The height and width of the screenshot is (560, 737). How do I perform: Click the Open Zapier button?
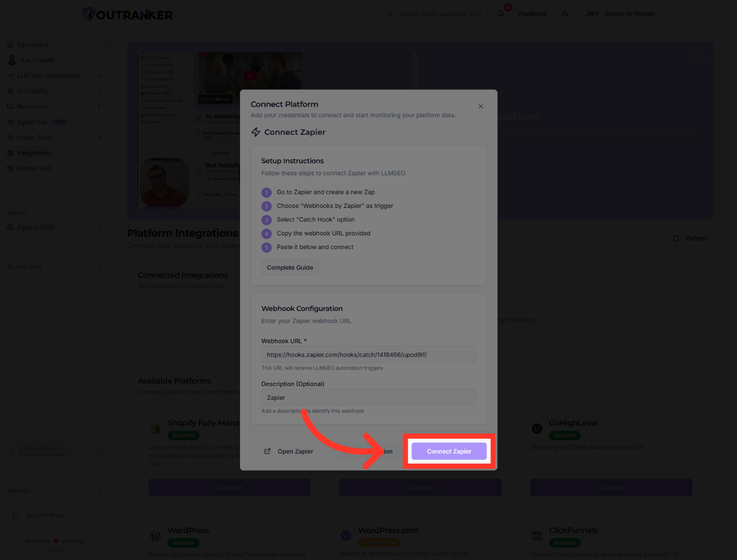289,451
